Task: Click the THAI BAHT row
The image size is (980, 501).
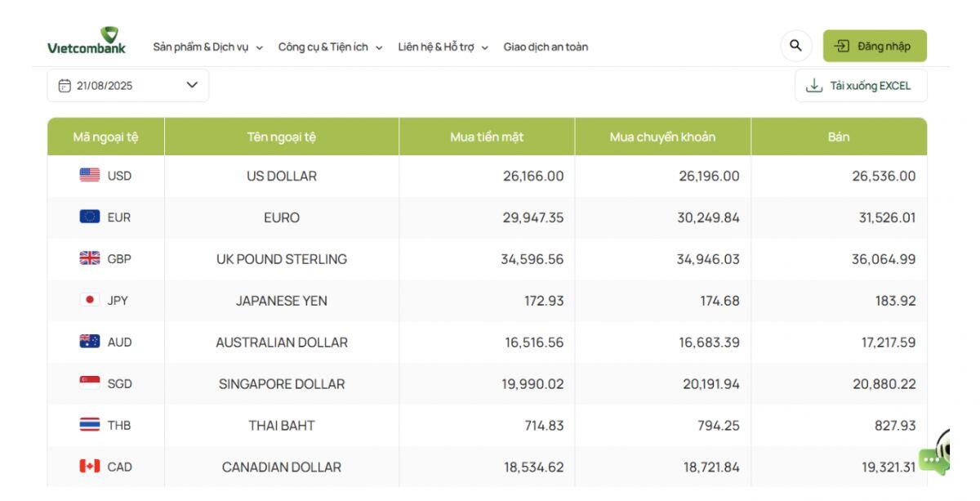Action: coord(282,425)
